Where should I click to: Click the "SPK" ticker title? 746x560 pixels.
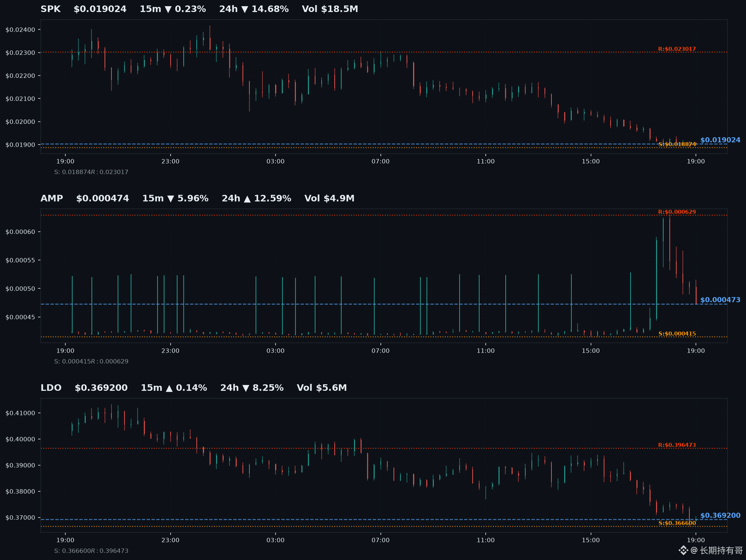click(x=50, y=9)
